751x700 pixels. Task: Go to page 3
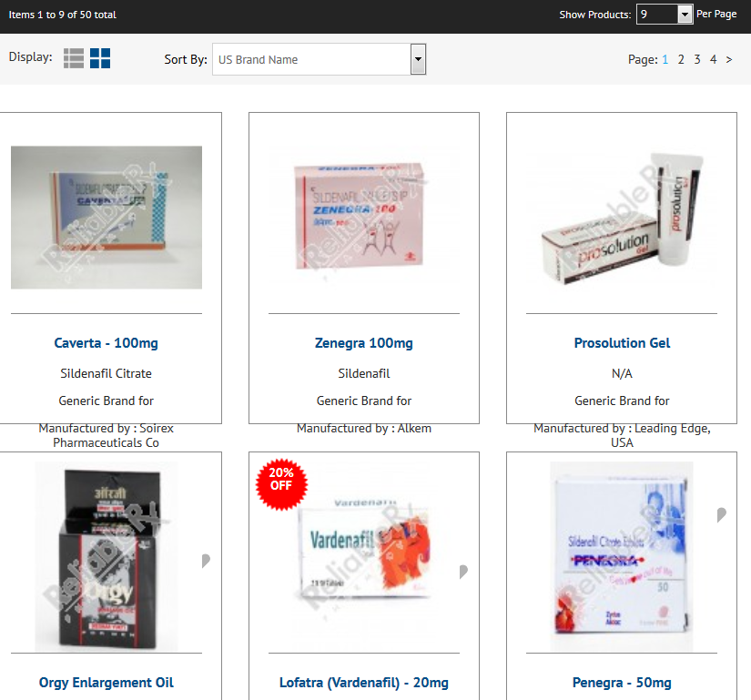point(697,59)
